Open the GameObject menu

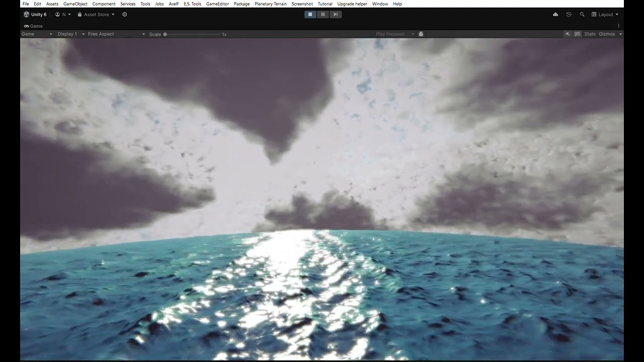pos(75,4)
